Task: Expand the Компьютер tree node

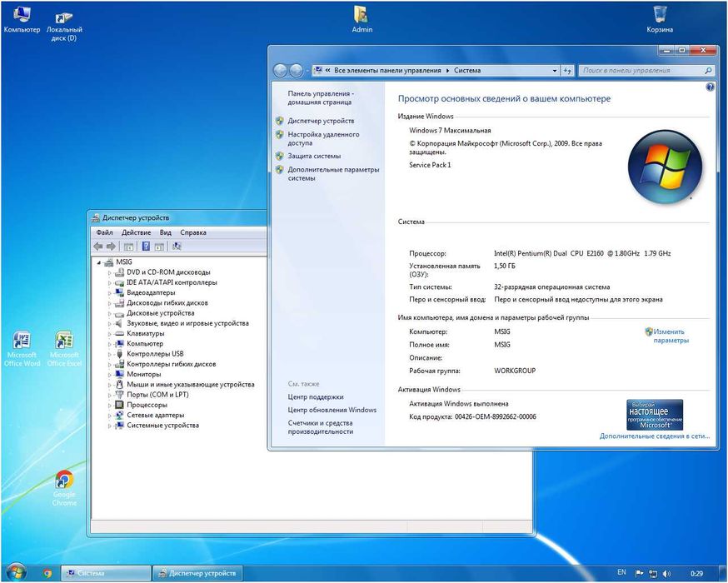Action: point(110,344)
